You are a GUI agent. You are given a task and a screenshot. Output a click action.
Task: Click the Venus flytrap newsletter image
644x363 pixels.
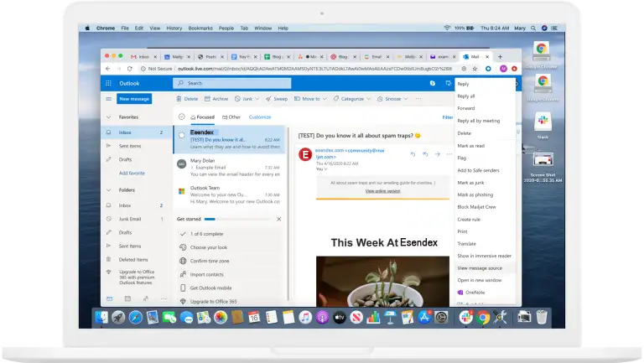pyautogui.click(x=382, y=282)
